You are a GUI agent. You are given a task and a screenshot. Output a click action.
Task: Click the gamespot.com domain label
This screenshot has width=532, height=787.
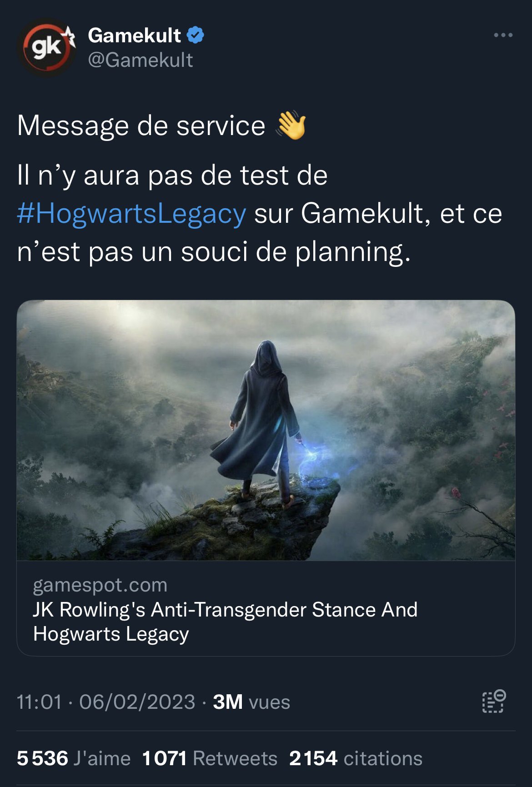(100, 585)
